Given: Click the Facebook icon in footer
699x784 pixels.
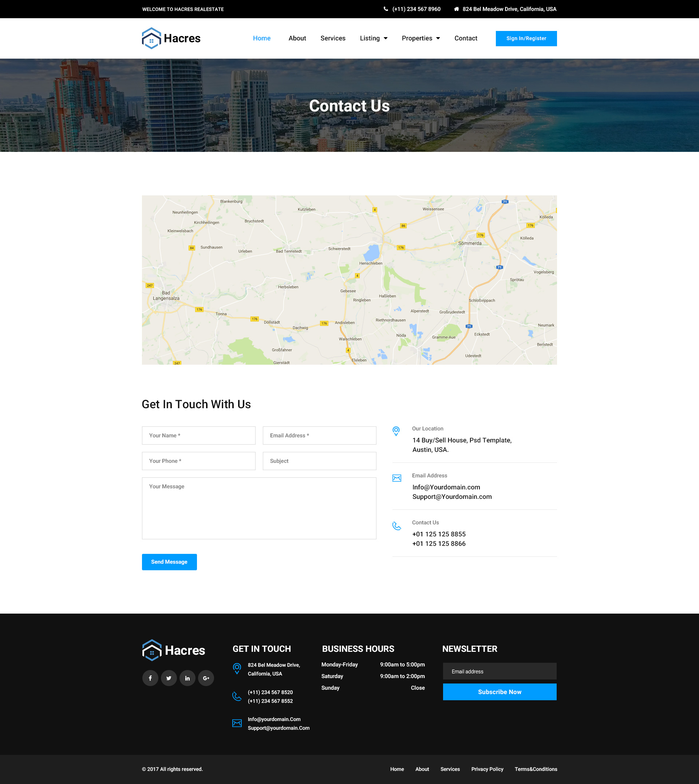Looking at the screenshot, I should (x=150, y=678).
